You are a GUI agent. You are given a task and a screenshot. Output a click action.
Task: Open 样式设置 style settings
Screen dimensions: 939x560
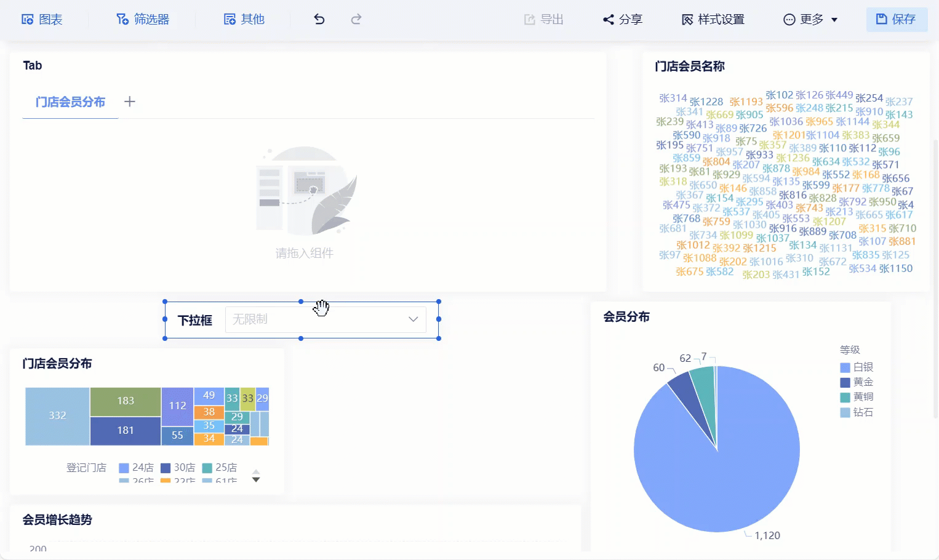click(x=713, y=19)
